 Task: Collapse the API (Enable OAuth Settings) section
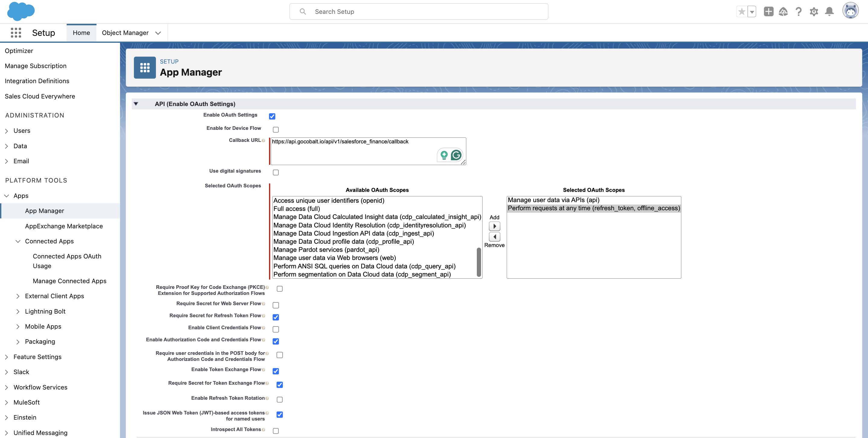pyautogui.click(x=136, y=104)
